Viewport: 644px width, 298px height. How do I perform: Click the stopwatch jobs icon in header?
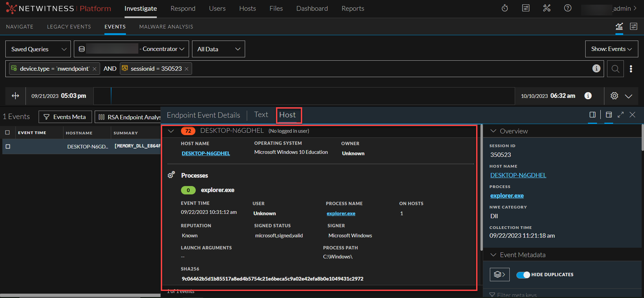click(x=505, y=8)
